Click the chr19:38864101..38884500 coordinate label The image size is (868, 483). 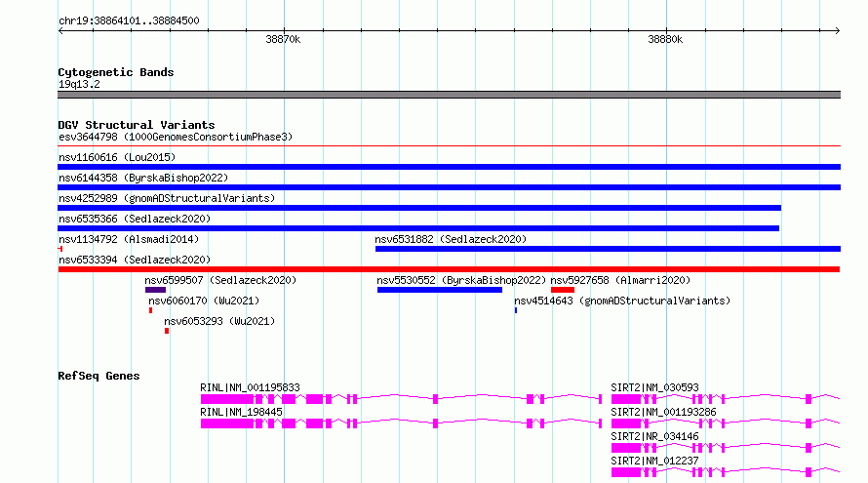(x=129, y=20)
